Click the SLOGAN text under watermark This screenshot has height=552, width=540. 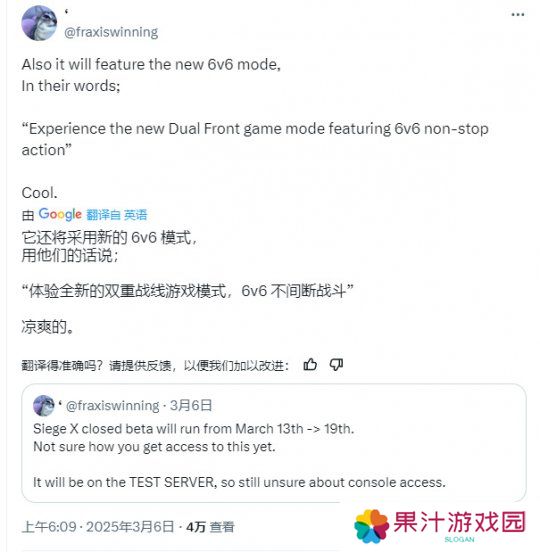[459, 539]
